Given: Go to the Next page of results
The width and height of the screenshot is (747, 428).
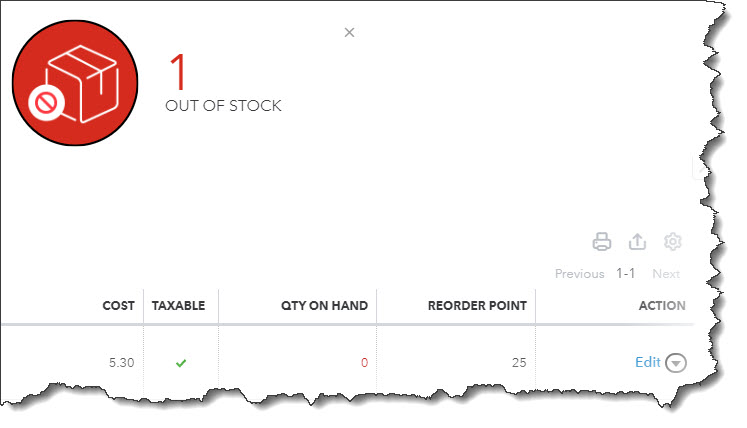Looking at the screenshot, I should [x=666, y=274].
